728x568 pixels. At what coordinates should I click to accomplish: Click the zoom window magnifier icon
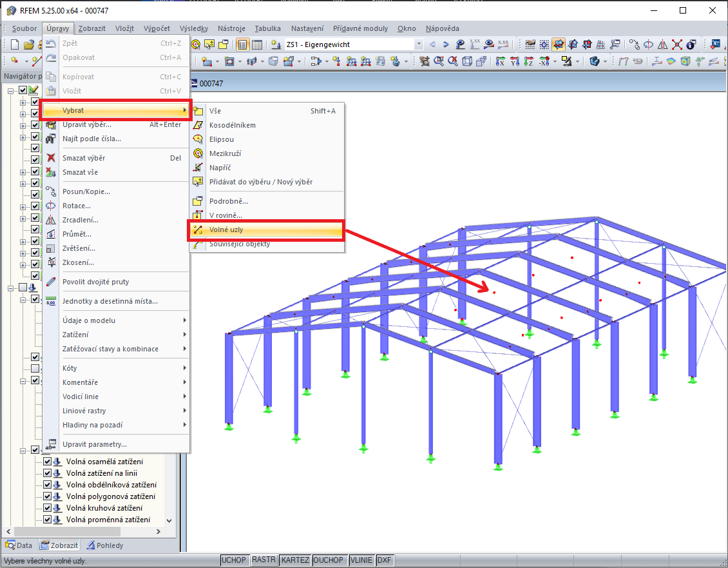(438, 61)
